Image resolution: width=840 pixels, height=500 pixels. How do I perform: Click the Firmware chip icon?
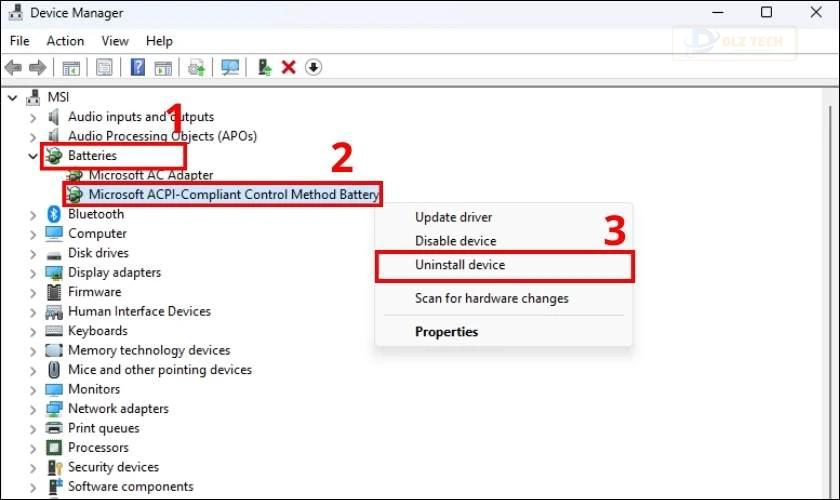click(54, 292)
